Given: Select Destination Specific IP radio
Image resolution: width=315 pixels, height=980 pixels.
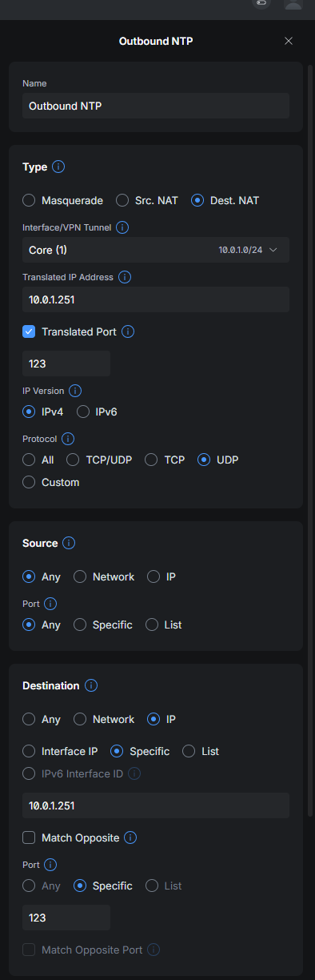Looking at the screenshot, I should [117, 751].
